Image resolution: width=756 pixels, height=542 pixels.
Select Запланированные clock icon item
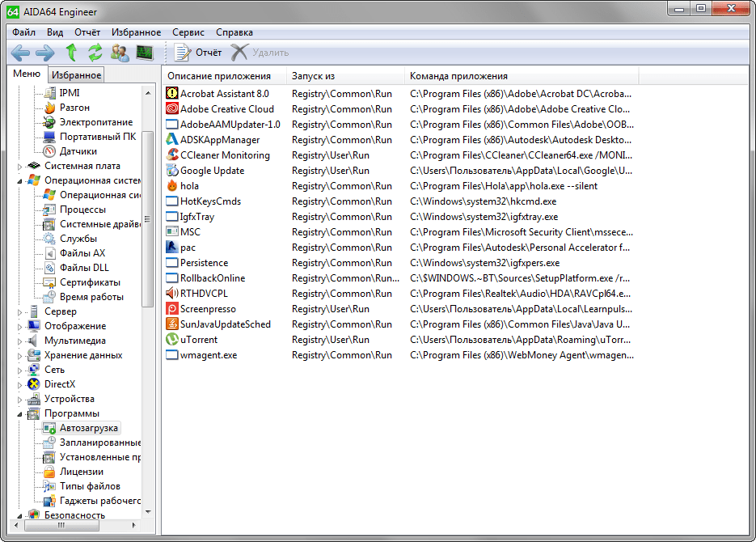49,442
